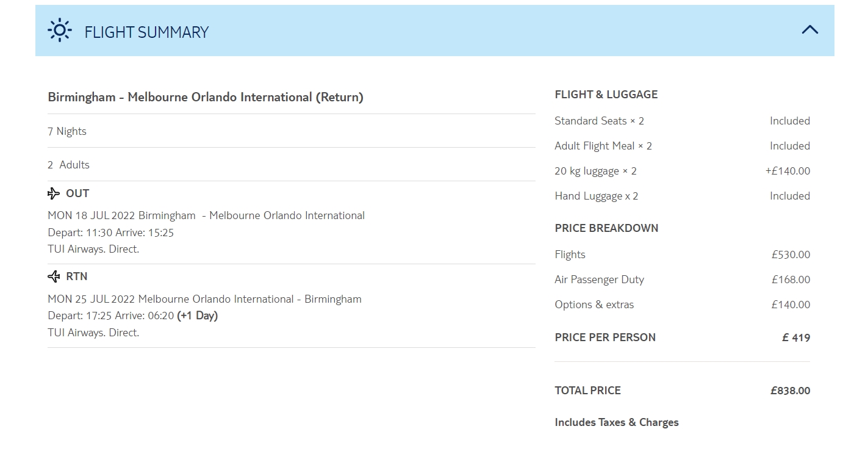Image resolution: width=868 pixels, height=451 pixels.
Task: Click the 20 kg luggage × 2 item
Action: (x=595, y=171)
